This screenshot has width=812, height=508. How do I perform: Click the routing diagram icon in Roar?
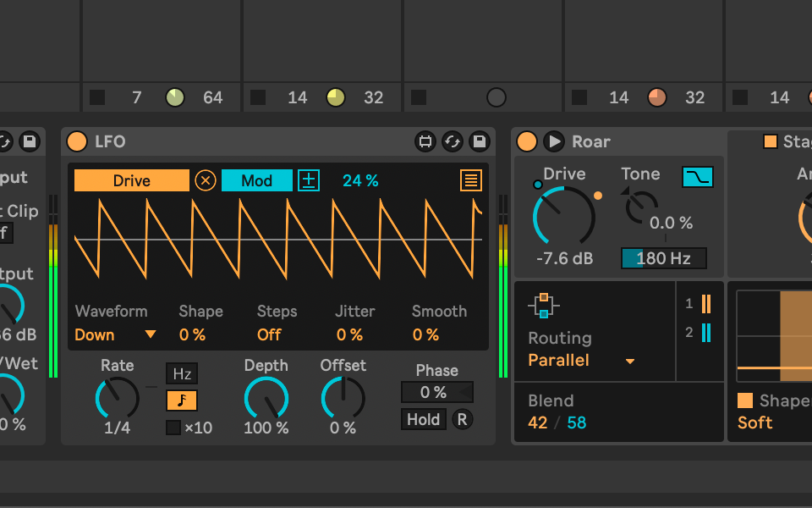point(543,305)
